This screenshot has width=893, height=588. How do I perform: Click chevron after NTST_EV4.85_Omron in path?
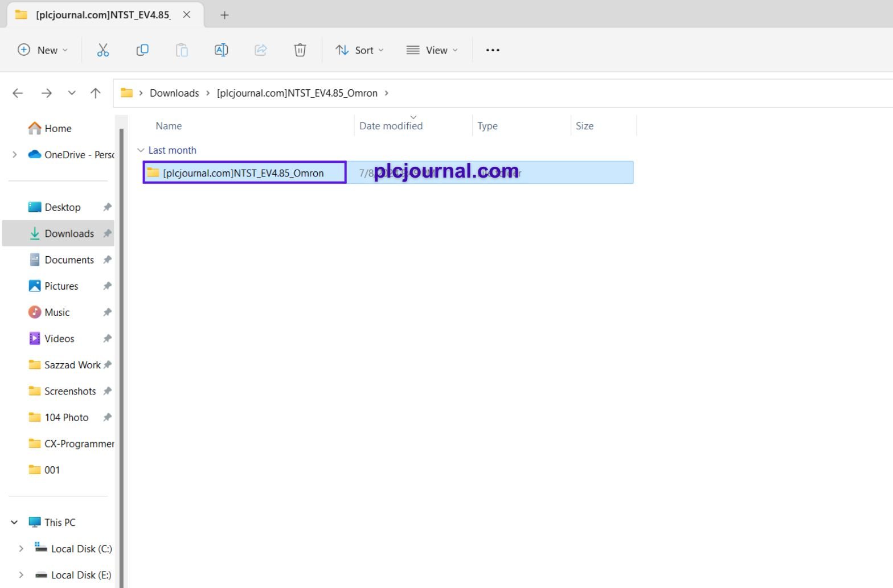coord(387,93)
